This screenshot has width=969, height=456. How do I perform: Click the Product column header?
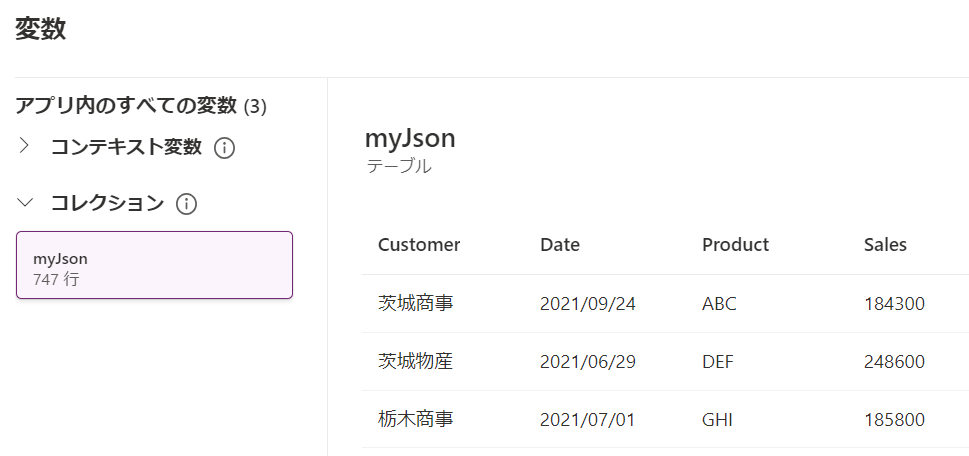pyautogui.click(x=735, y=244)
